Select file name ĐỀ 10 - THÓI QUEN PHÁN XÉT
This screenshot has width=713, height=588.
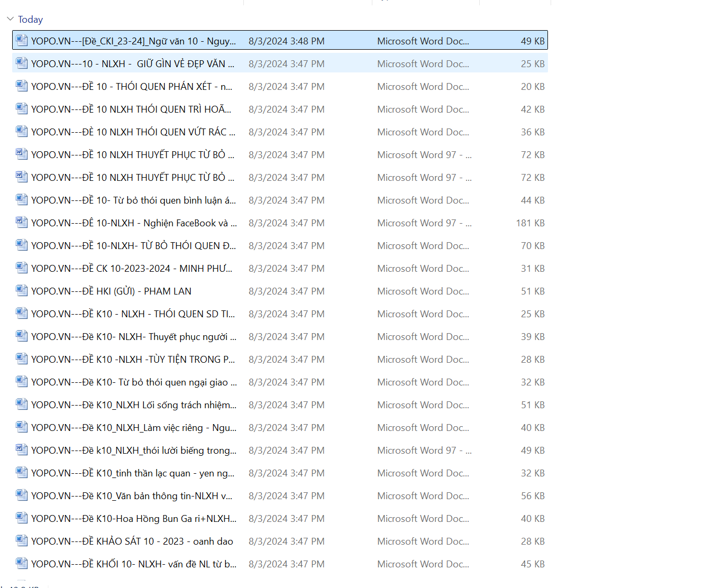pyautogui.click(x=132, y=87)
